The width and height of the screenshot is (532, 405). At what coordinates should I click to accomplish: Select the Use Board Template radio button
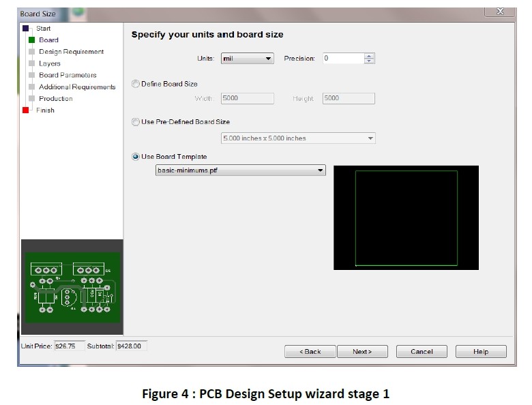coord(135,157)
